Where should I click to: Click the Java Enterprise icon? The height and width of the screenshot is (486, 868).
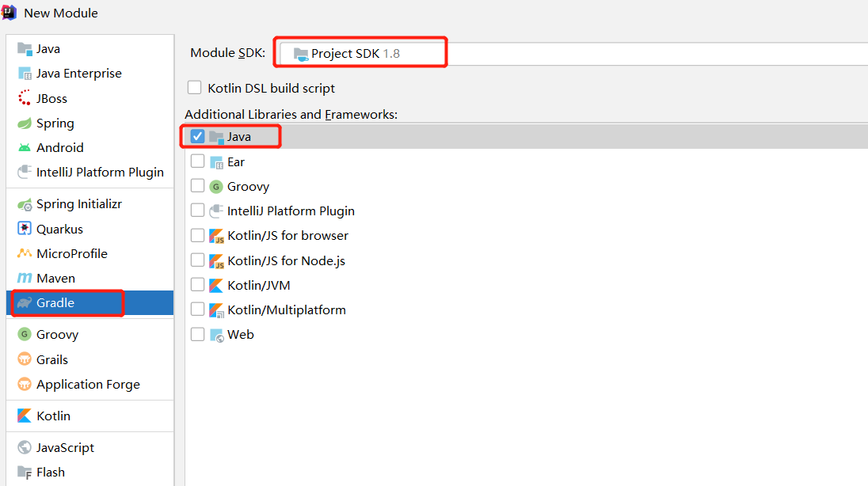[x=25, y=73]
